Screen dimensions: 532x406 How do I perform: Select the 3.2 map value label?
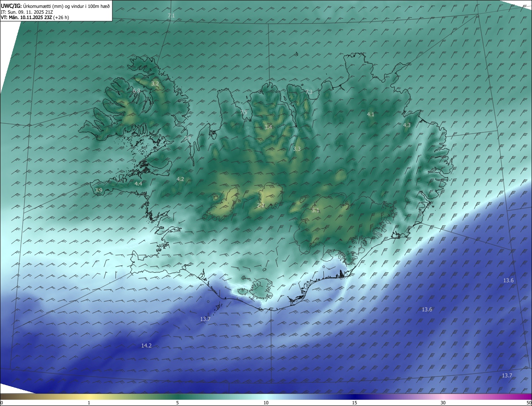(x=155, y=84)
